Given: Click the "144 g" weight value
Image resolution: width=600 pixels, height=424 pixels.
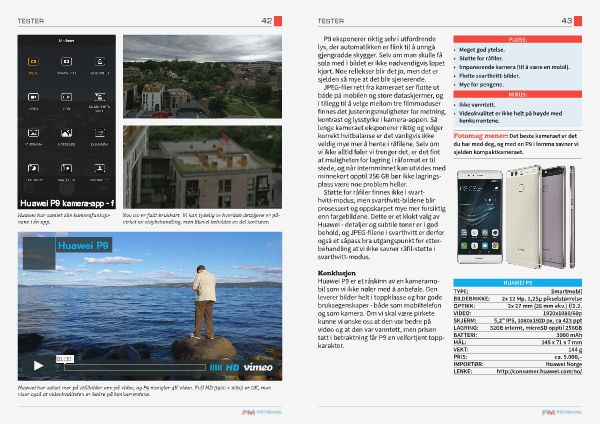Looking at the screenshot, I should [575, 349].
